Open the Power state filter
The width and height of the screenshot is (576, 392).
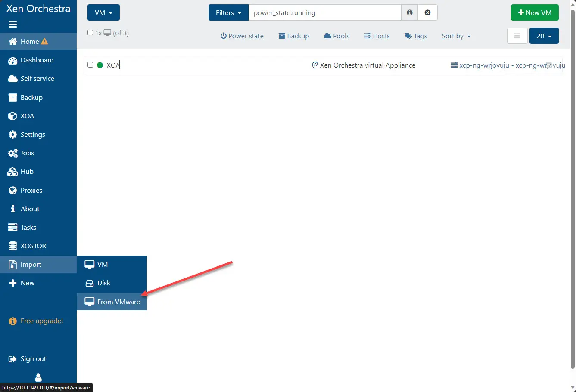(x=242, y=36)
